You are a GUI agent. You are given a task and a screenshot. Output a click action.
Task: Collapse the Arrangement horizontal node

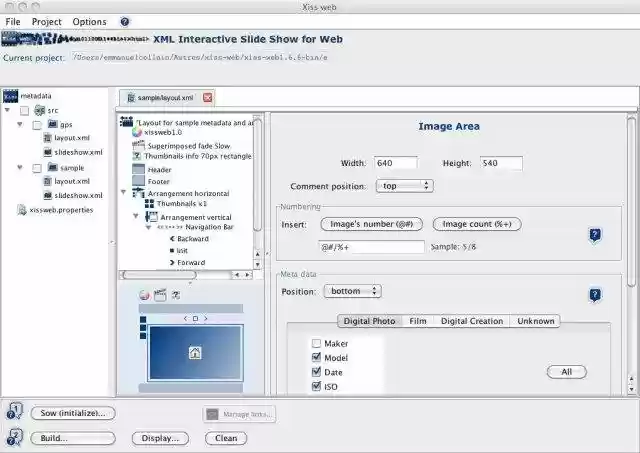pyautogui.click(x=123, y=192)
